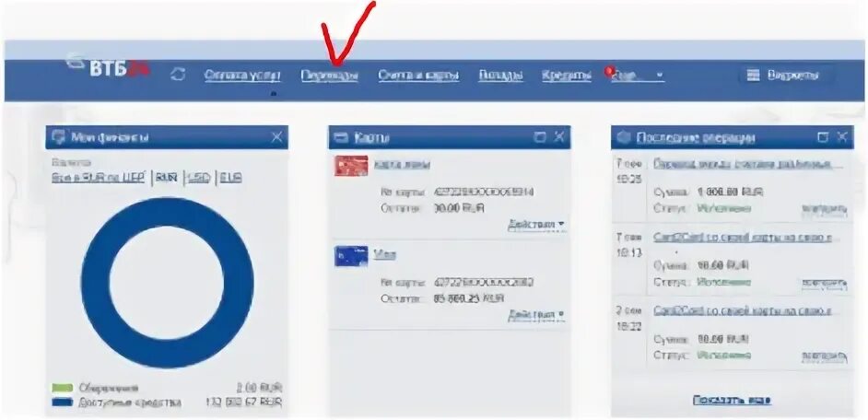Click the refresh arrows icon in the header
This screenshot has width=868, height=420.
point(178,75)
